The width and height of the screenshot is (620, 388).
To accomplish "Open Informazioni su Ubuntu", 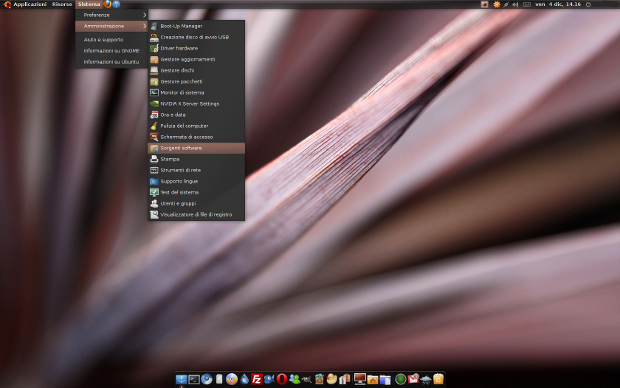I will (112, 62).
